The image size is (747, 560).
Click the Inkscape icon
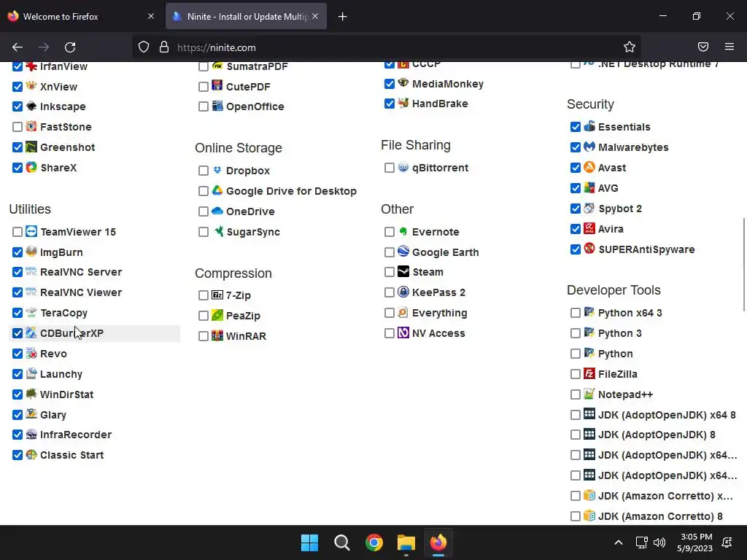click(x=31, y=106)
